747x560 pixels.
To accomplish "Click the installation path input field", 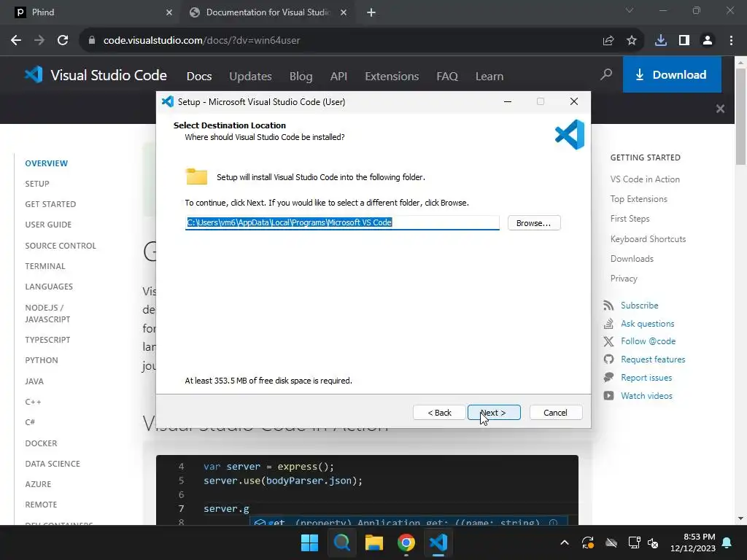I will (342, 222).
